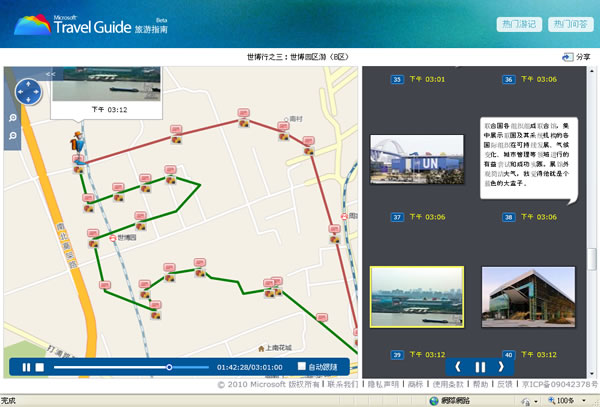Viewport: 600px width, 407px height.
Task: Open the browser zoom level 100% dropdown
Action: pos(566,400)
